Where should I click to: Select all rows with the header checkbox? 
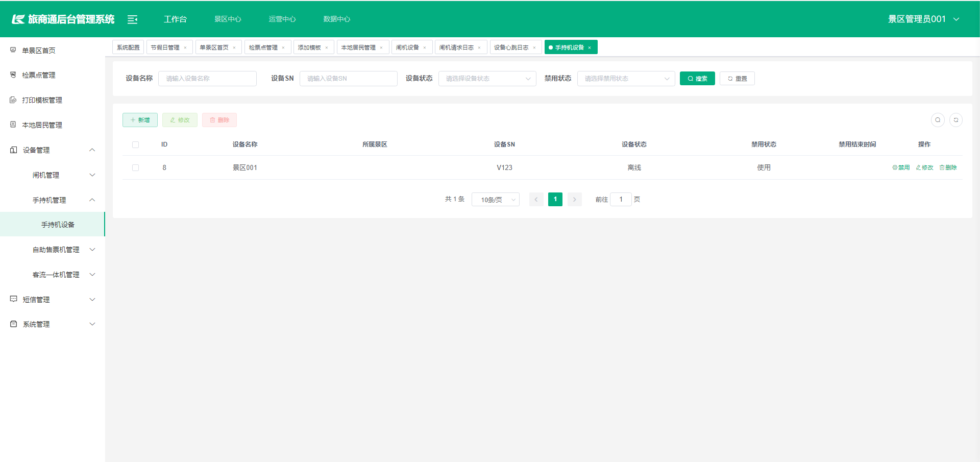tap(135, 144)
